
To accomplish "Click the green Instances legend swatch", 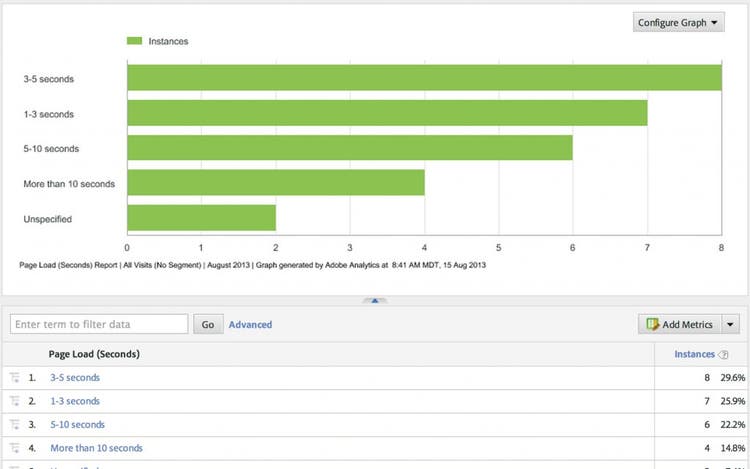I will click(x=134, y=42).
